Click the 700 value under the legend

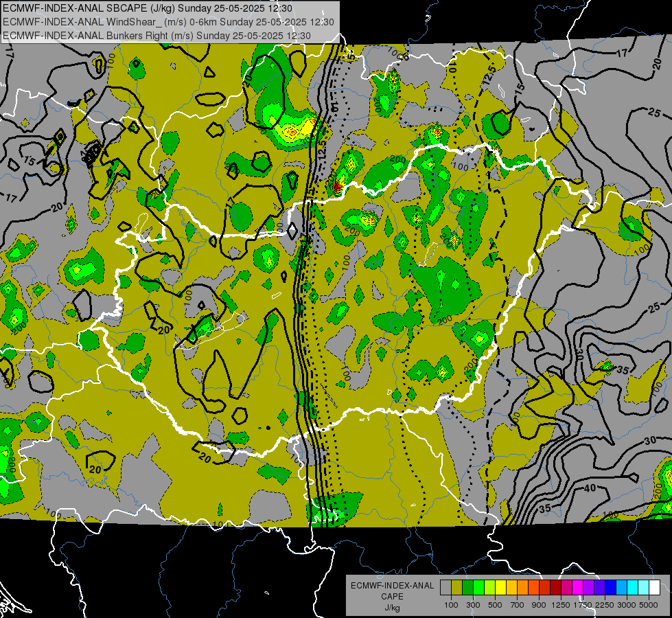coord(518,605)
